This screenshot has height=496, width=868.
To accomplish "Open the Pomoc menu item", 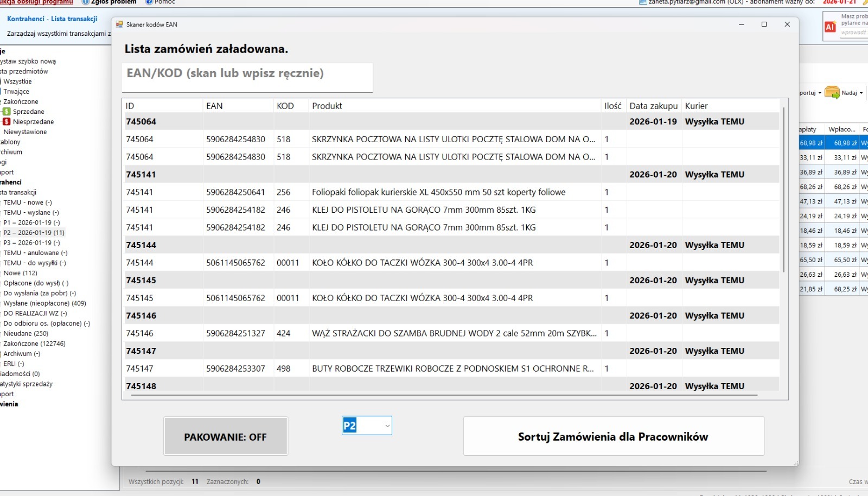I will 161,2.
